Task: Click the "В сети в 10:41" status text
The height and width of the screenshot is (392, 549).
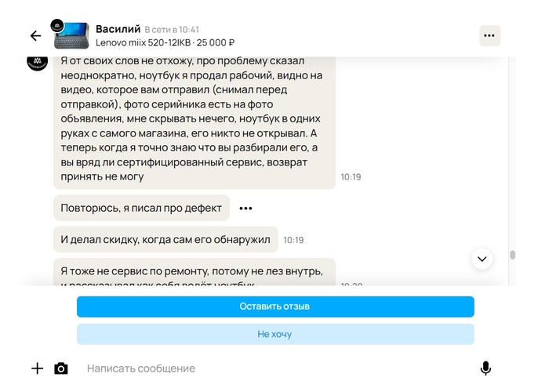Action: pos(172,30)
